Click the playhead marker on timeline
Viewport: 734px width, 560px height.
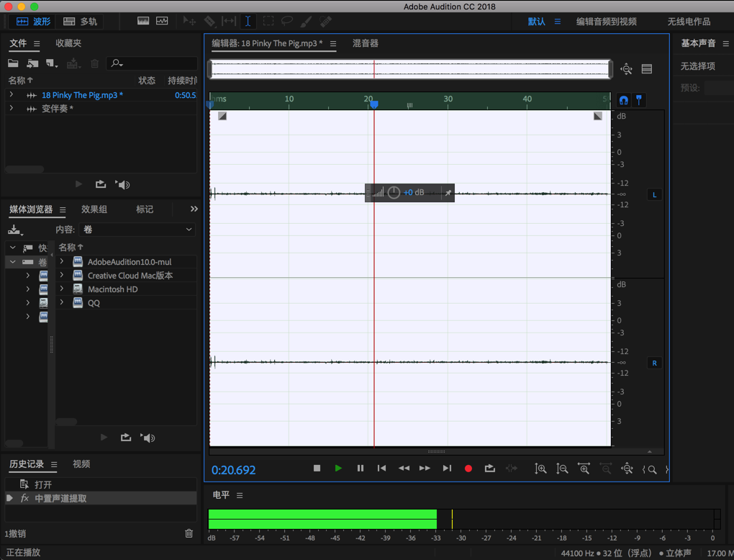tap(373, 105)
